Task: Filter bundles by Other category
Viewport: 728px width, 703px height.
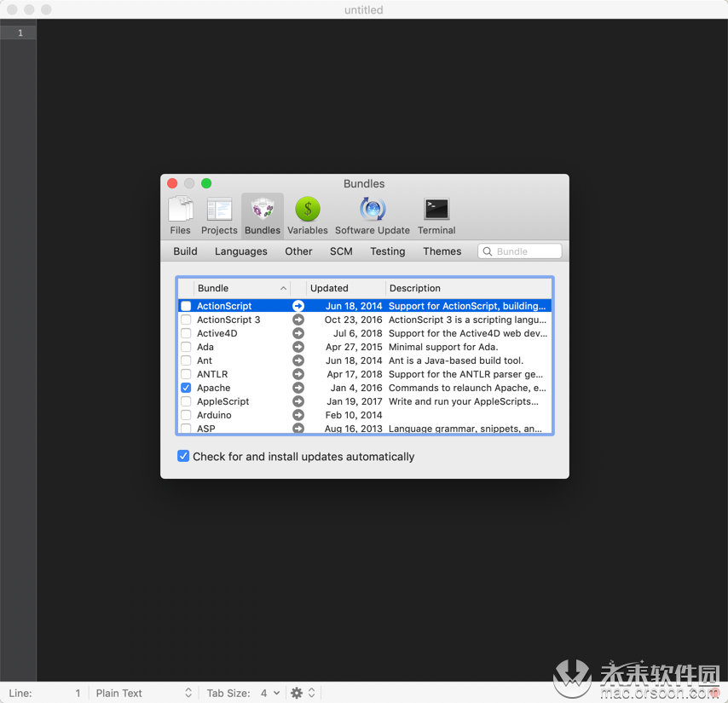Action: click(x=298, y=251)
